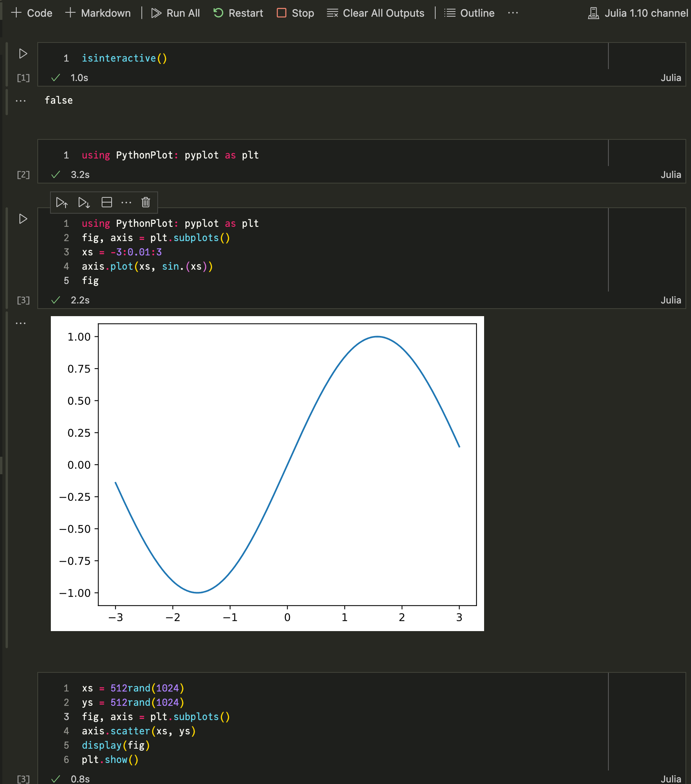Open the notebook Outline view

(x=469, y=13)
